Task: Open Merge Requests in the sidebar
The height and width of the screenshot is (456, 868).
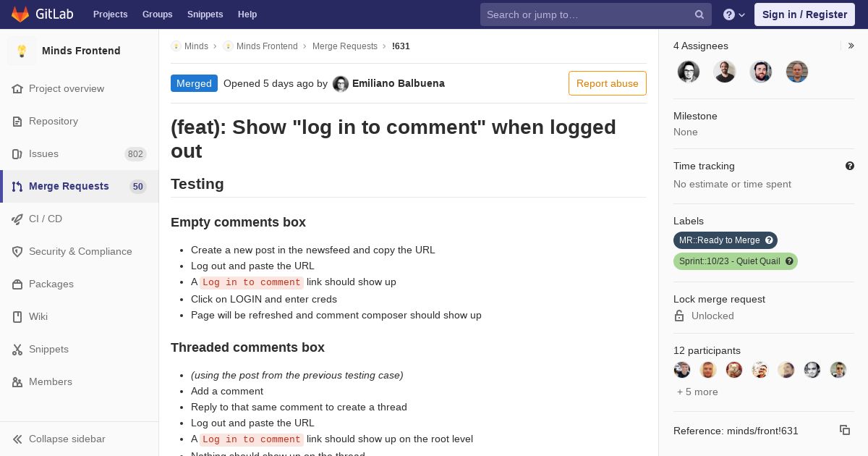Action: click(x=80, y=186)
